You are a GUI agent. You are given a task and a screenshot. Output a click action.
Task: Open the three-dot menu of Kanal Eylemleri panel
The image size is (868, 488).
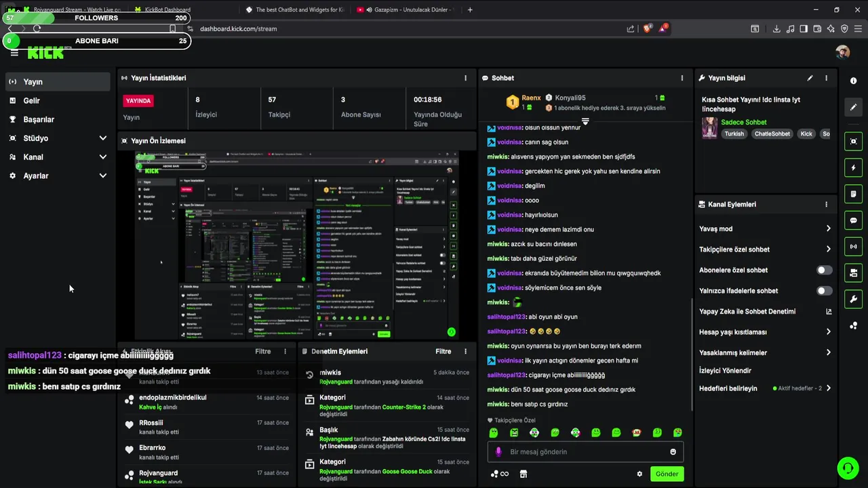tap(826, 204)
